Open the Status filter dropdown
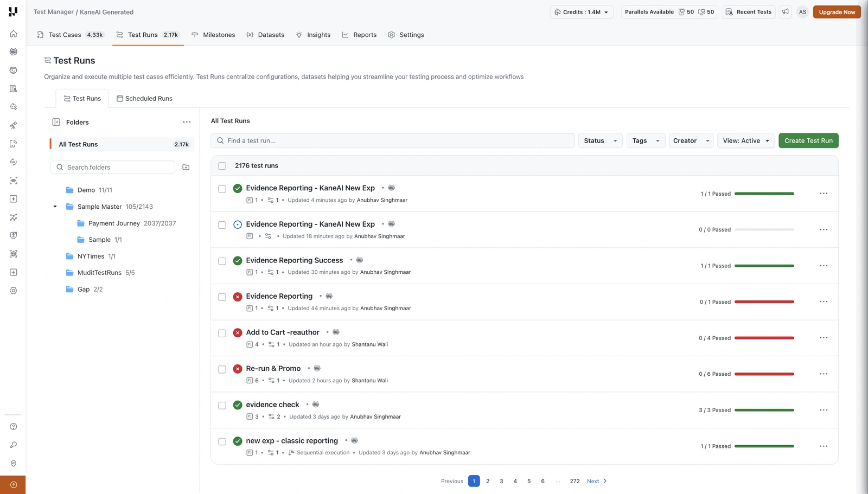 [x=601, y=140]
